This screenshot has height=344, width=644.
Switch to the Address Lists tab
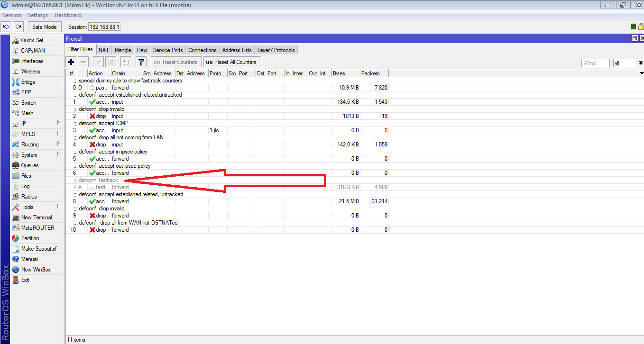(x=237, y=50)
